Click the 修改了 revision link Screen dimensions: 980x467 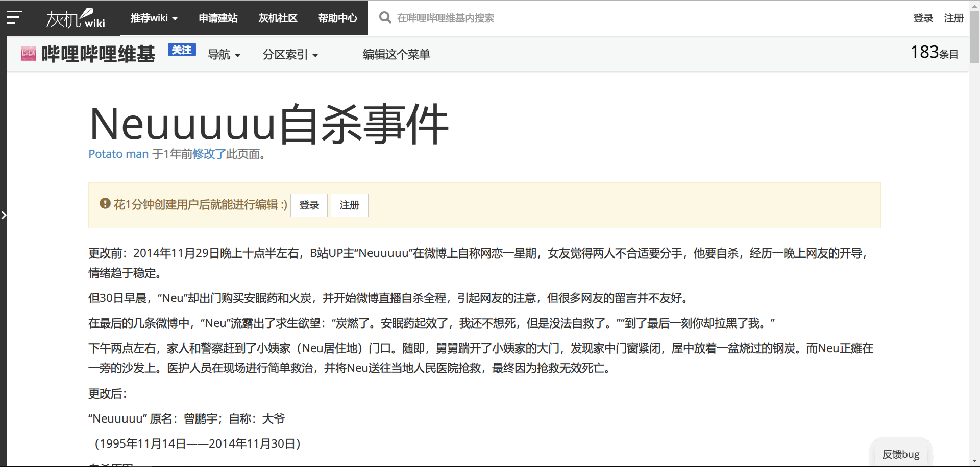(209, 154)
